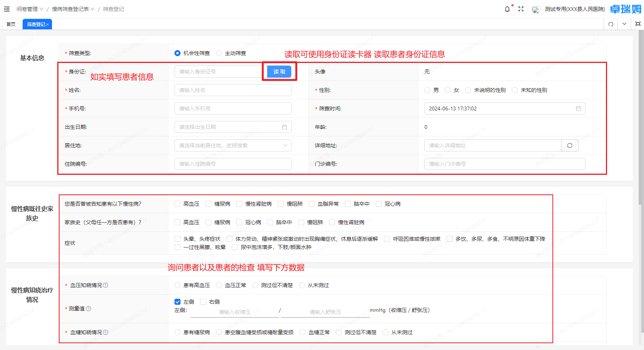Refresh the current tab content
This screenshot has height=350, width=644.
point(610,24)
